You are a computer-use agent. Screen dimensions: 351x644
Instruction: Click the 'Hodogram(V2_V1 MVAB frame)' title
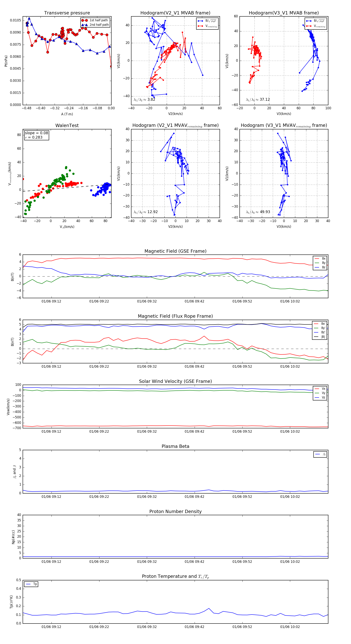175,13
